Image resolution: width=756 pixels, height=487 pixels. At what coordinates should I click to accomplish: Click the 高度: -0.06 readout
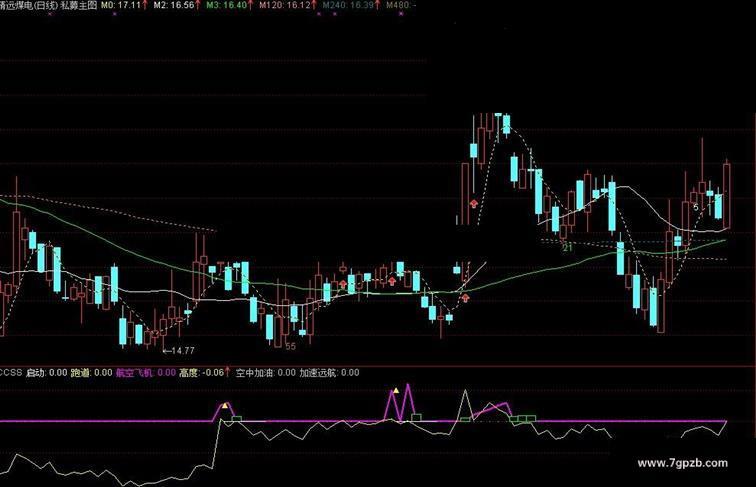tap(202, 372)
